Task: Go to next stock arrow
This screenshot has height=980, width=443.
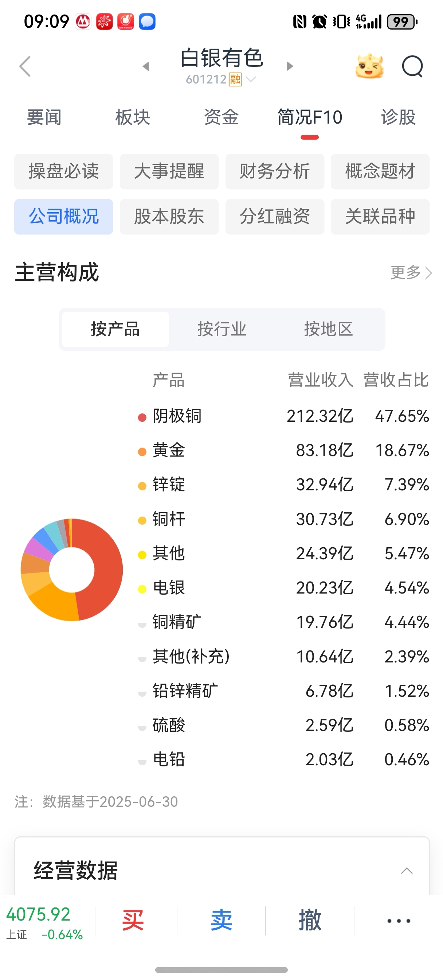Action: coord(290,66)
